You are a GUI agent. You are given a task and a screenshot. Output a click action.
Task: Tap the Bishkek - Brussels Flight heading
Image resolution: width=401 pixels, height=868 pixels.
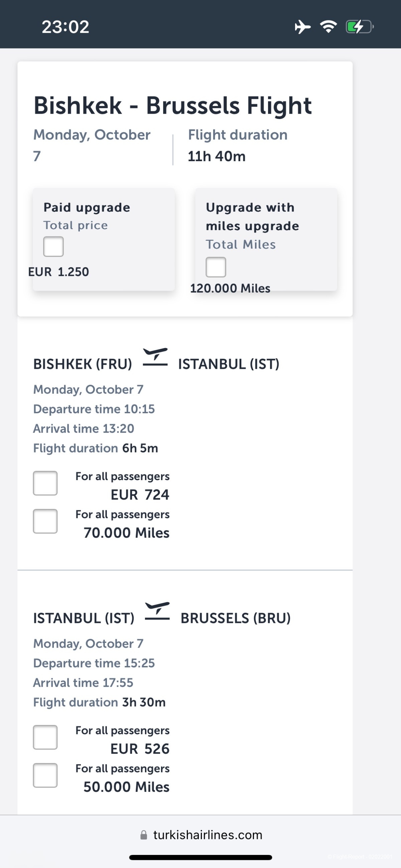pyautogui.click(x=173, y=106)
